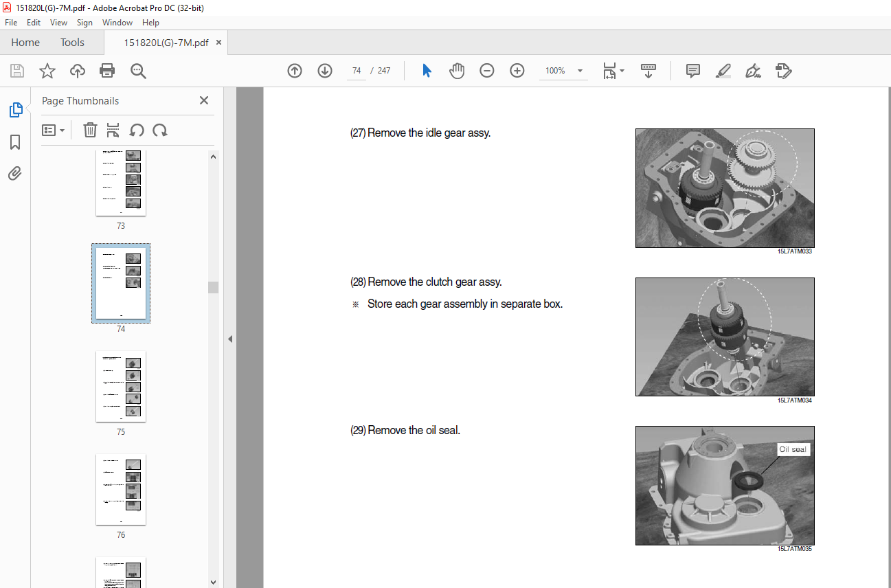
Task: Open find text with the magnifier icon
Action: point(138,71)
